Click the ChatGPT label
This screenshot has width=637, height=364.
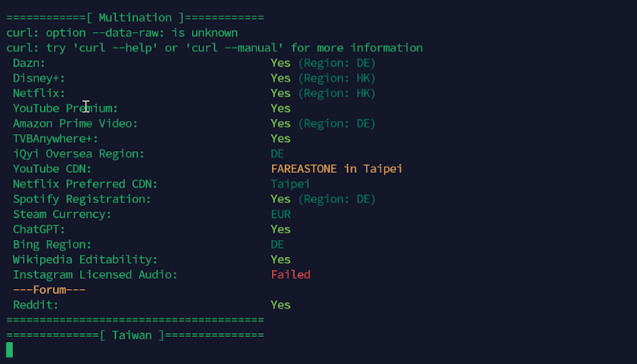(x=39, y=229)
